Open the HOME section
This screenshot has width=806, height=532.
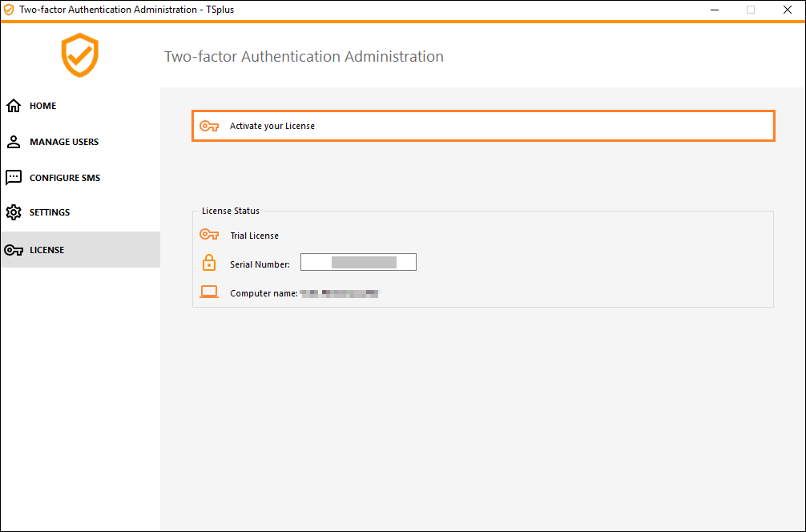42,105
